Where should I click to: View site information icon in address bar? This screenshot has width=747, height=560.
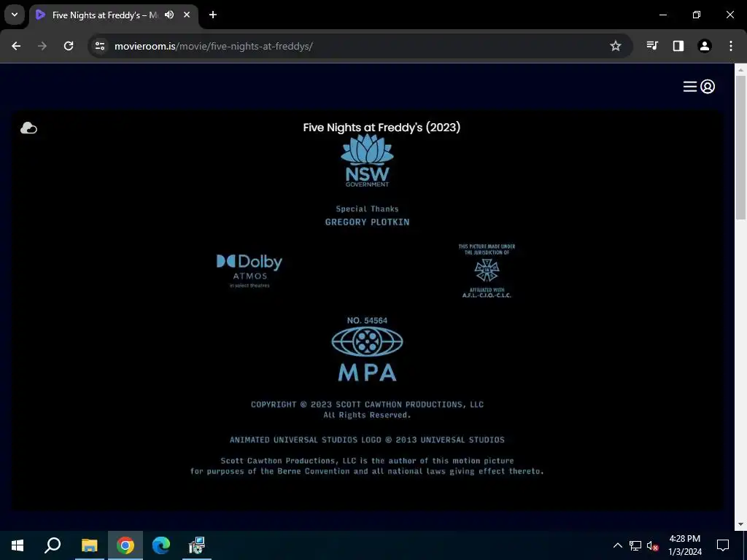100,46
